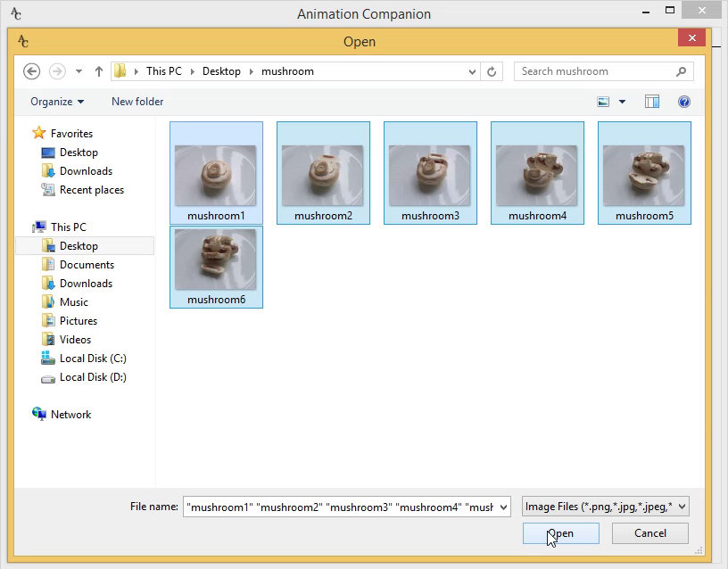Open recent locations dropdown arrow

pos(79,71)
